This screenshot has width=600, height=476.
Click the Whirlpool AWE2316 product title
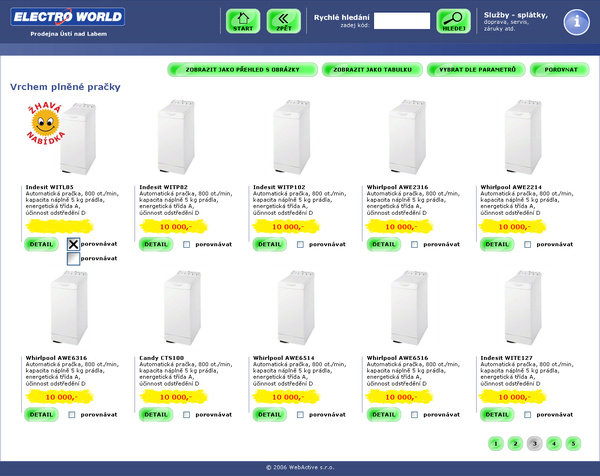(x=397, y=187)
